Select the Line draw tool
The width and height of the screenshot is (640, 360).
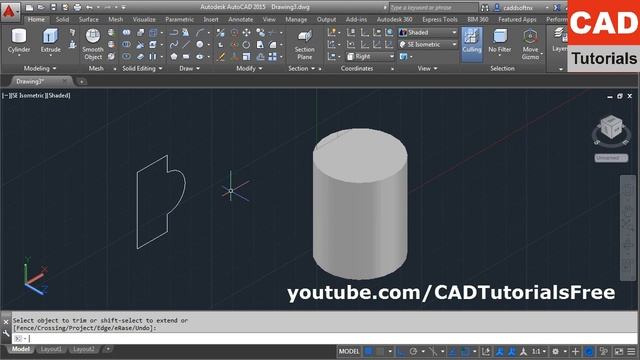[x=186, y=44]
